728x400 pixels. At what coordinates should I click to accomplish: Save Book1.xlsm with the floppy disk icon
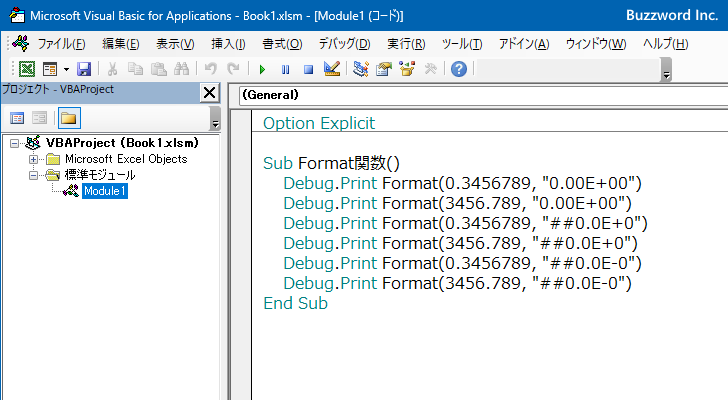tap(84, 69)
